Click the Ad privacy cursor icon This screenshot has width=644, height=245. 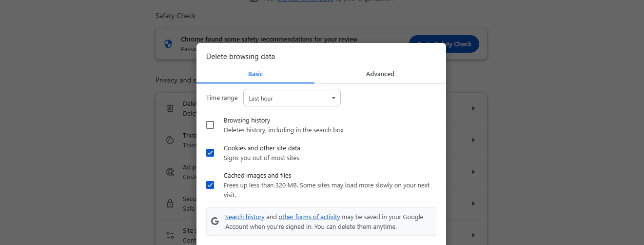pyautogui.click(x=170, y=172)
